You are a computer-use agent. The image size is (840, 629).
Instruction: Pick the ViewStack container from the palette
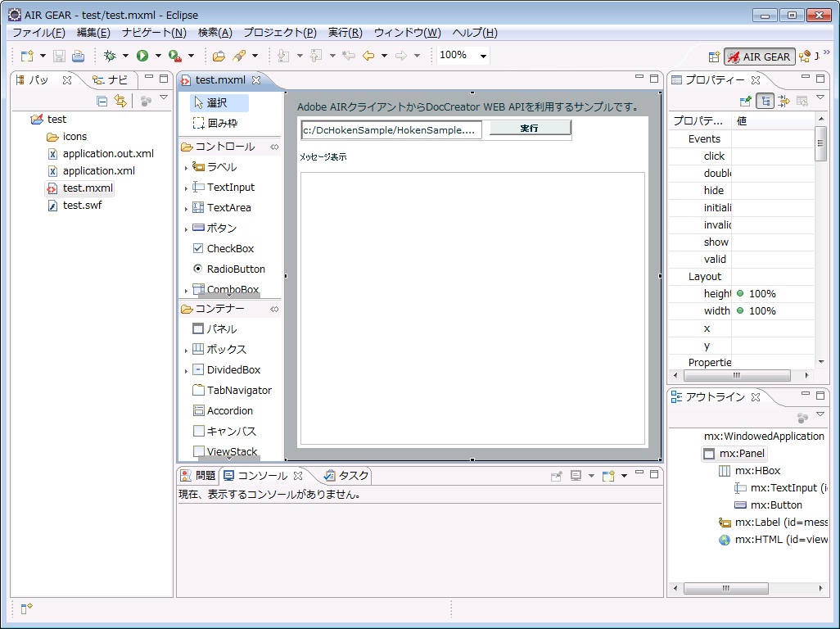tap(225, 451)
